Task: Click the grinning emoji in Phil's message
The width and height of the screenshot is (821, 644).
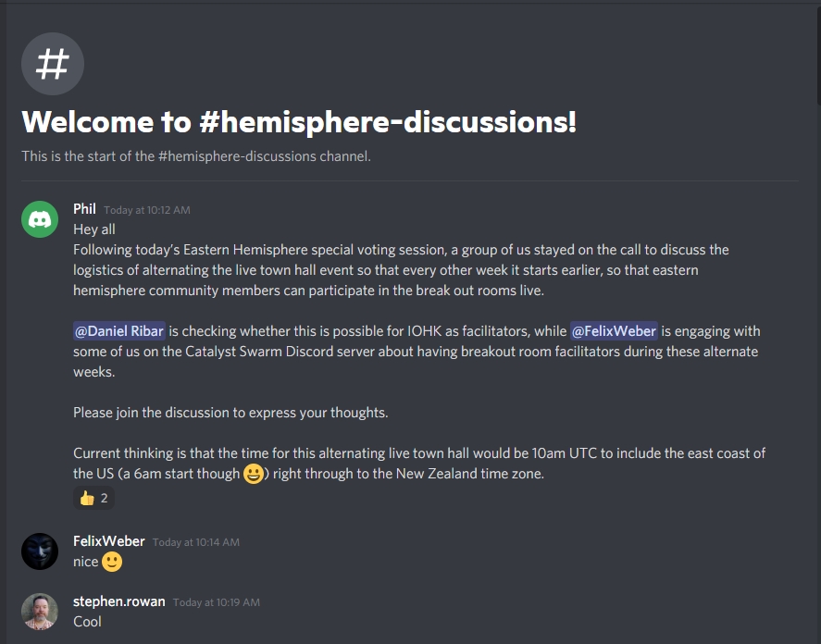Action: 254,475
